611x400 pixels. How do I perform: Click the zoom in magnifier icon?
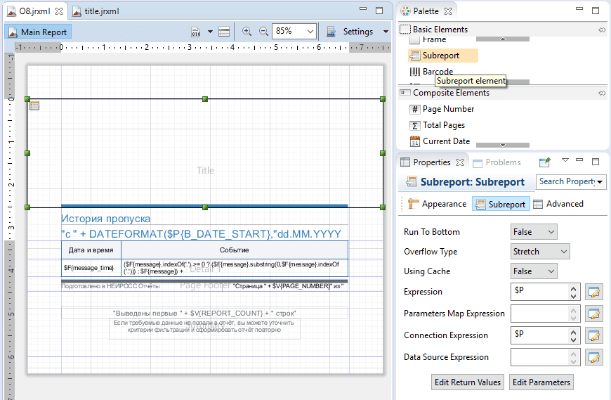246,32
